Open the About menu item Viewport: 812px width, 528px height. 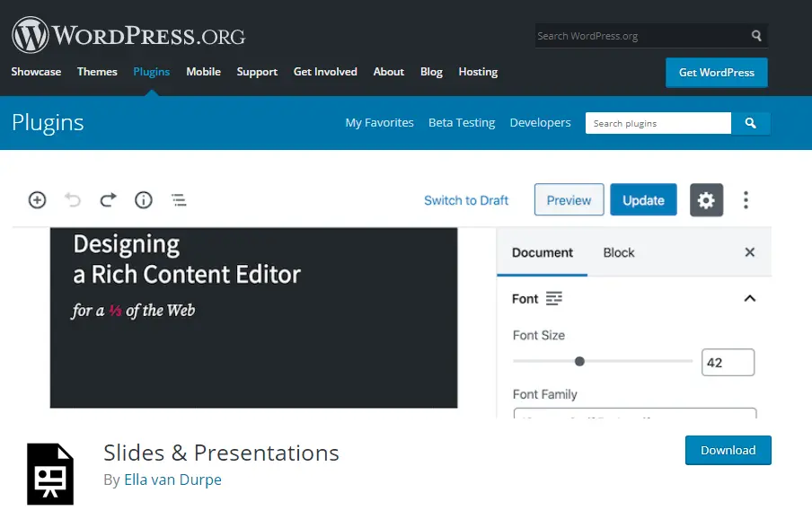click(388, 72)
